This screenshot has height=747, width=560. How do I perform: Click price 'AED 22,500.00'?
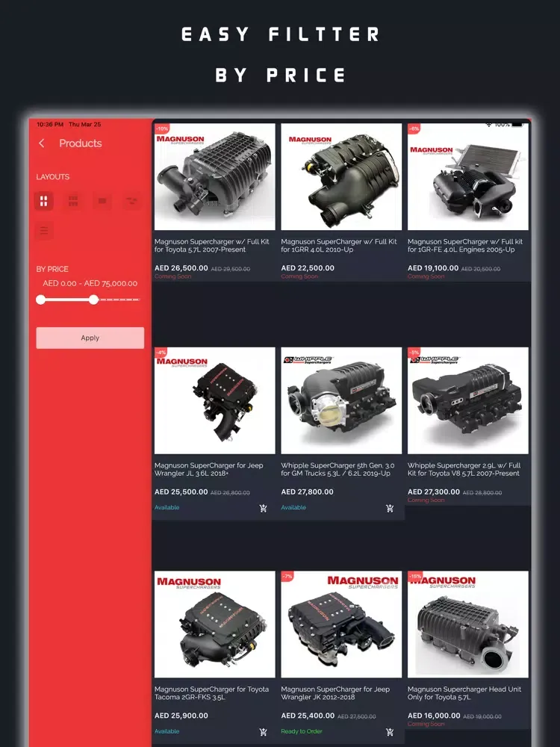point(308,268)
